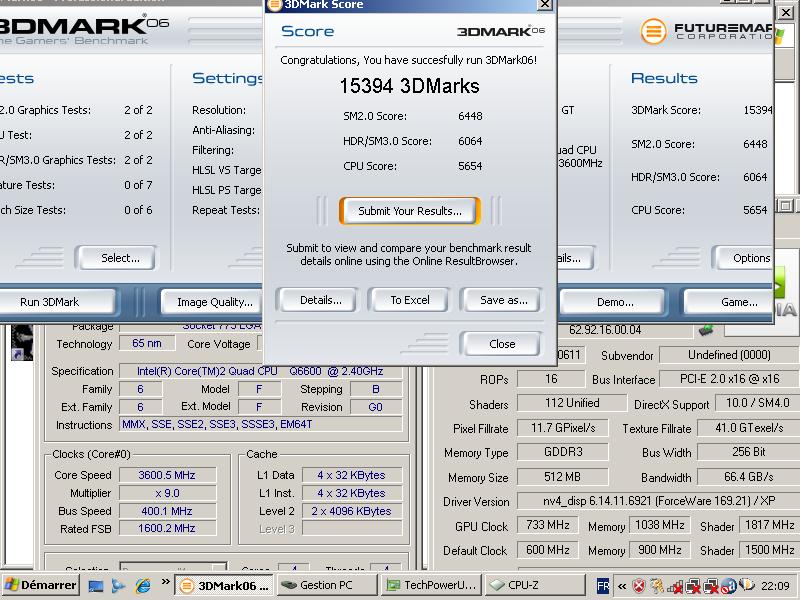Click the 3DMark Score dialog title icon

274,5
